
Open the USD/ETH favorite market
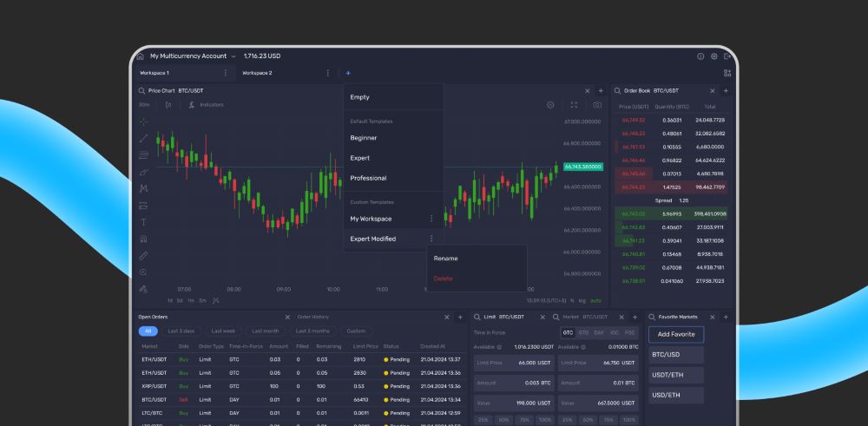tap(676, 396)
